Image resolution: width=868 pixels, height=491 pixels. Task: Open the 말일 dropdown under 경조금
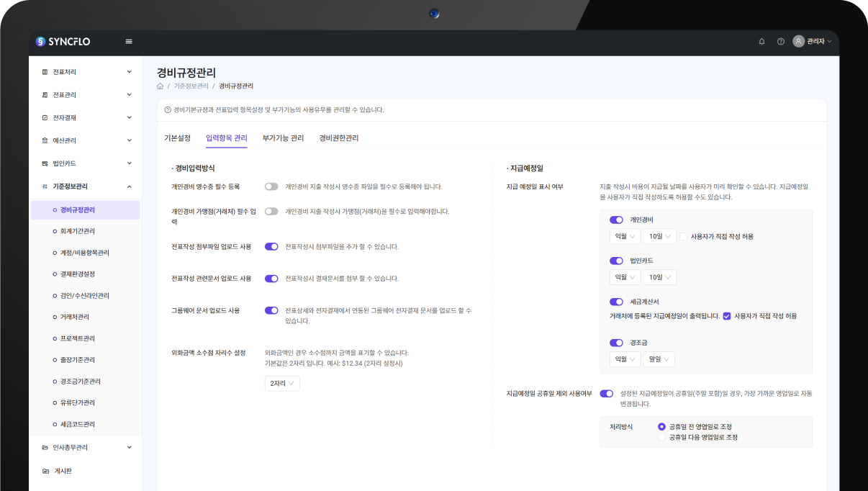coord(659,359)
